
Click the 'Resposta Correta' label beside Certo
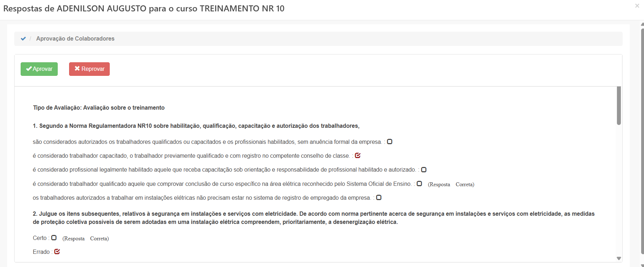point(85,239)
